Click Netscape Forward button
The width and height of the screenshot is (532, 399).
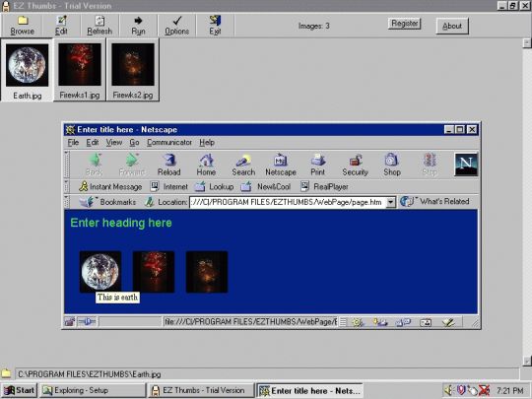click(x=132, y=165)
